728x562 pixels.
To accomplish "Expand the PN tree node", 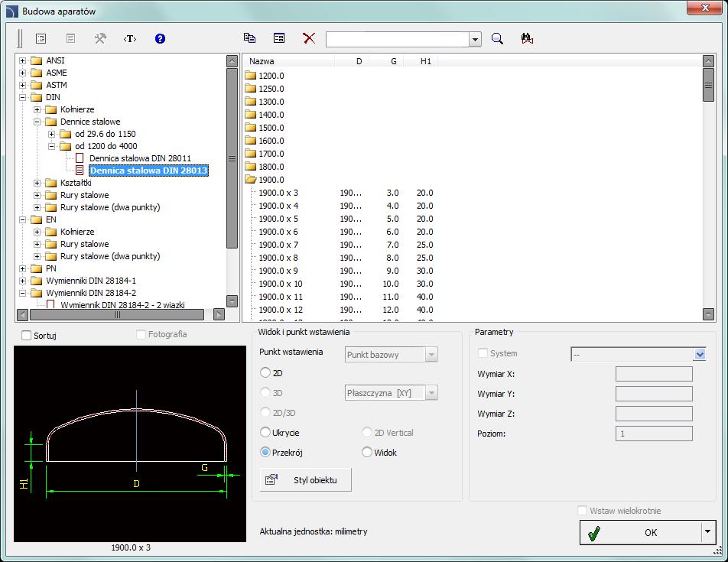I will pyautogui.click(x=22, y=268).
